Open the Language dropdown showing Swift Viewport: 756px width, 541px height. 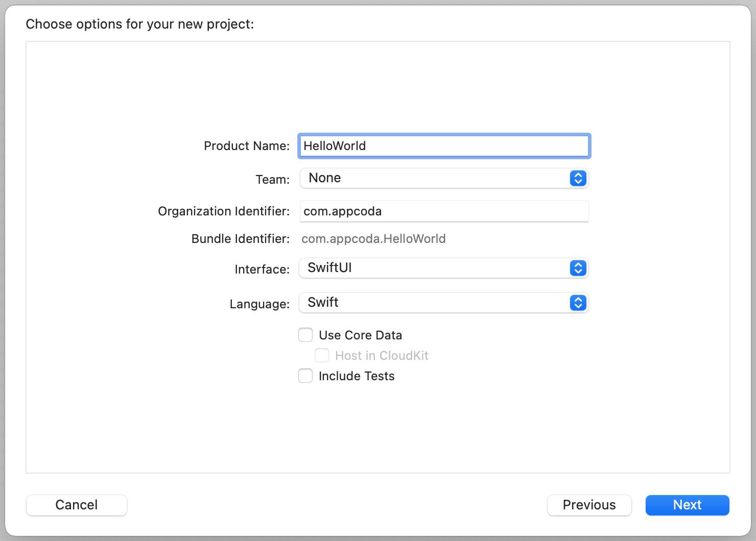(x=443, y=303)
